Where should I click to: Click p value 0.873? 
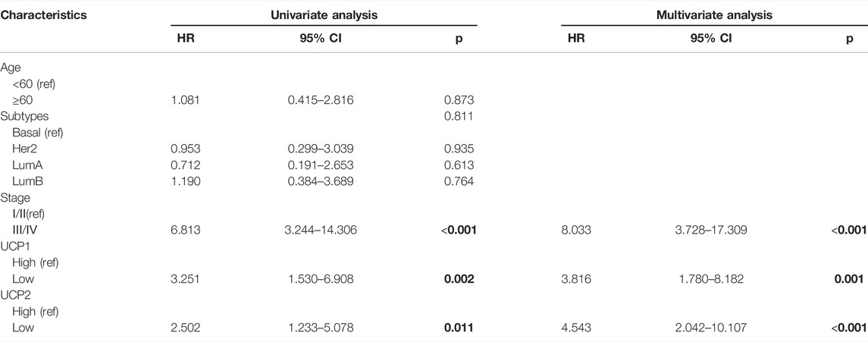click(x=462, y=100)
